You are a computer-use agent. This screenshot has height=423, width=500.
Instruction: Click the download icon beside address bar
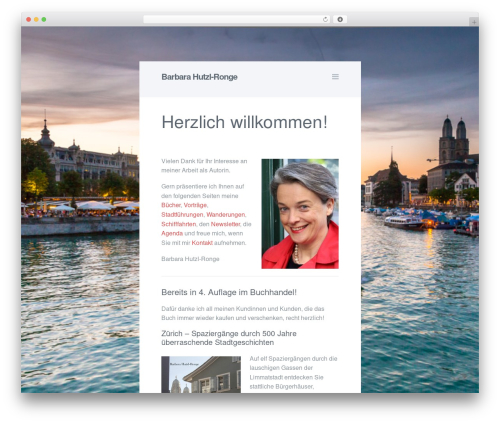coord(340,20)
